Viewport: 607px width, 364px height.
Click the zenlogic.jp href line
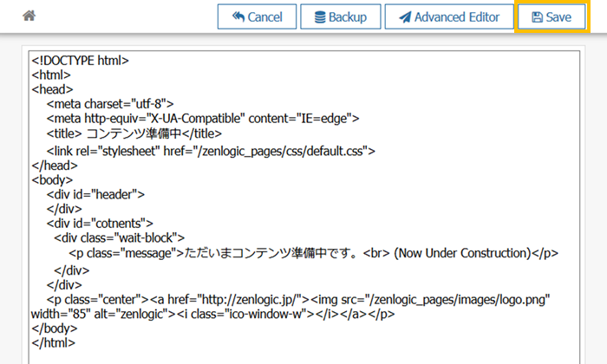coord(291,298)
